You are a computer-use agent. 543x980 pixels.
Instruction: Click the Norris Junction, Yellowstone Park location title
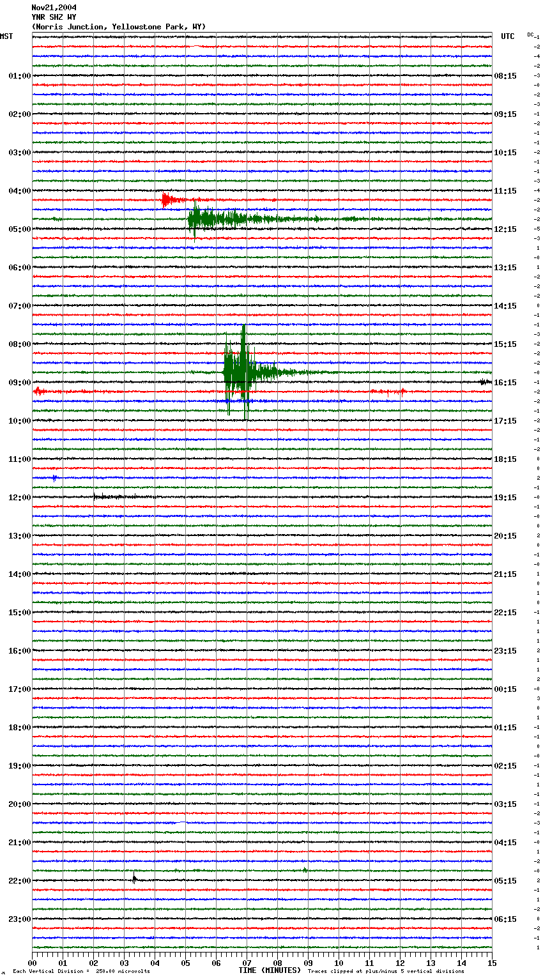pos(119,27)
